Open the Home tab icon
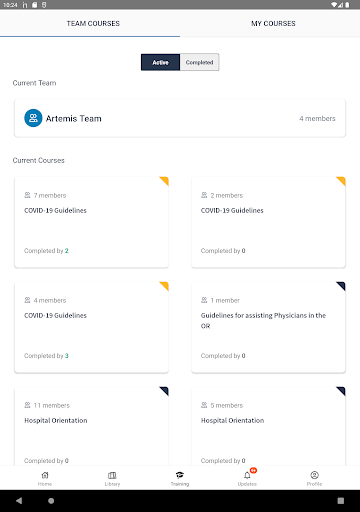The height and width of the screenshot is (512, 360). 45,475
